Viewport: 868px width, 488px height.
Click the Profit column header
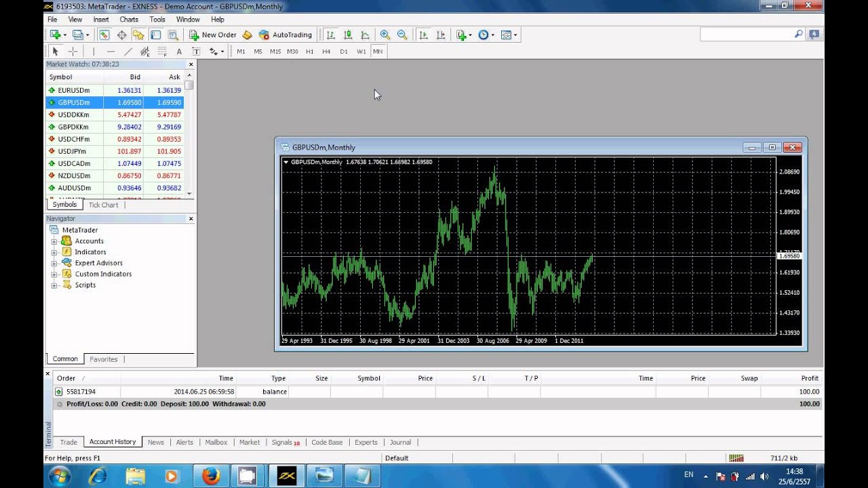791,378
